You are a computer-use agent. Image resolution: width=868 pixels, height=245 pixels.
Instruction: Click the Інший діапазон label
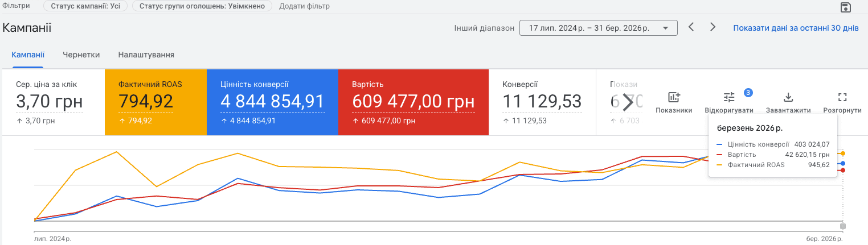[484, 28]
